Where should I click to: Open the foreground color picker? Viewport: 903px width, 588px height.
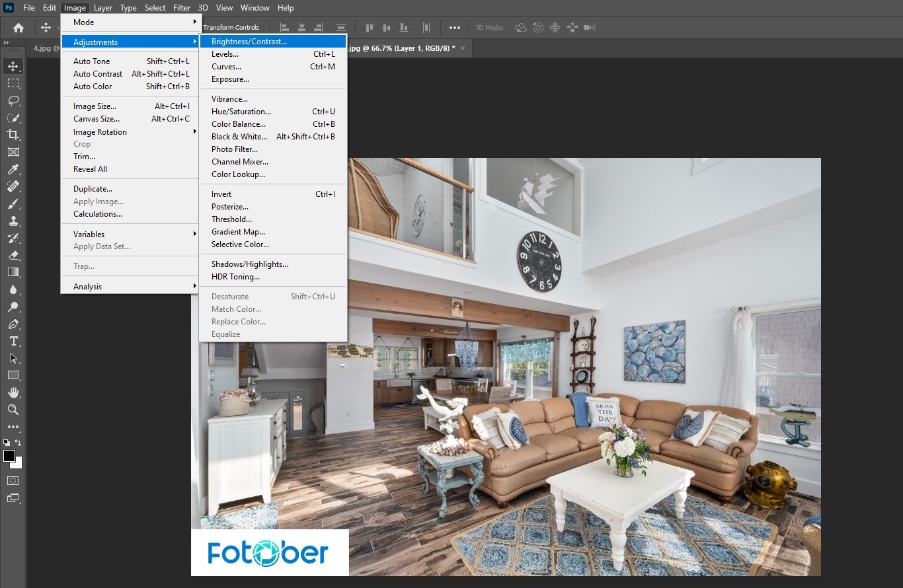[9, 456]
